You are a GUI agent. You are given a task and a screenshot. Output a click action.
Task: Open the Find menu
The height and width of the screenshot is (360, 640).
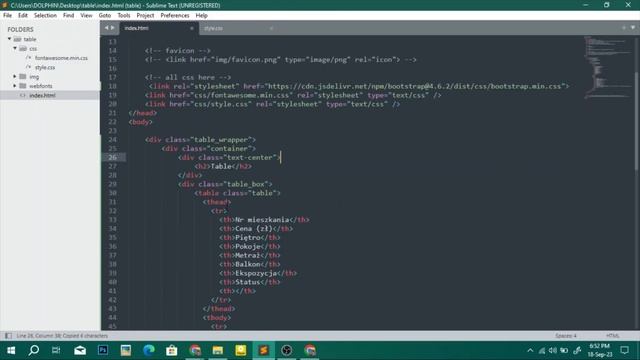(x=68, y=16)
